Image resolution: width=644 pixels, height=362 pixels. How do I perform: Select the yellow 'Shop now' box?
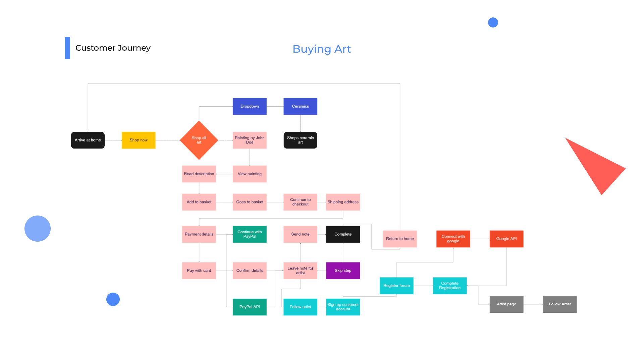[139, 140]
